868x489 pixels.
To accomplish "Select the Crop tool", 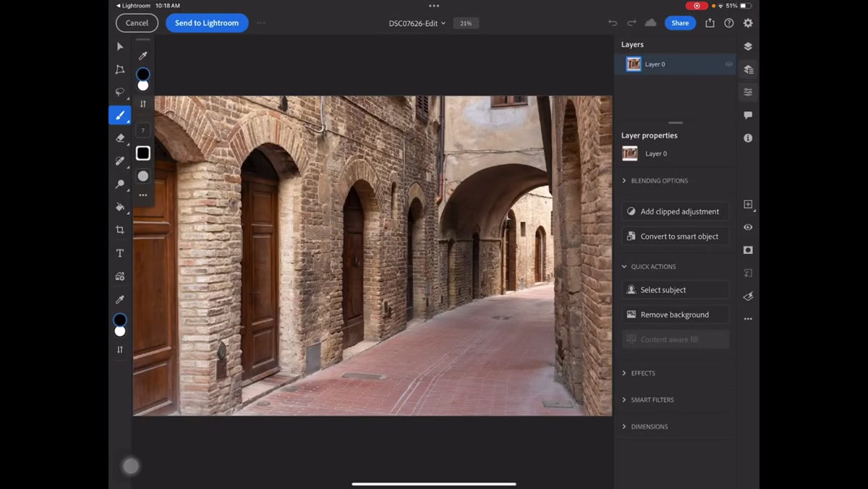I will [x=120, y=230].
